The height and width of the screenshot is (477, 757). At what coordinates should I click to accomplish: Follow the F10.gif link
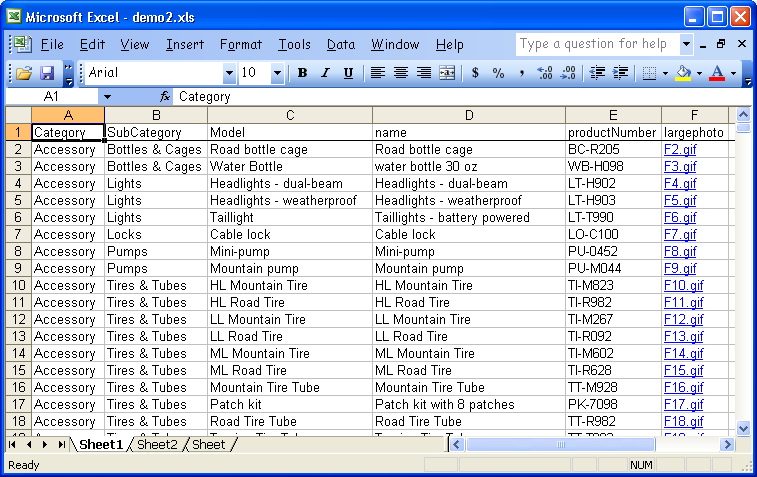point(683,286)
